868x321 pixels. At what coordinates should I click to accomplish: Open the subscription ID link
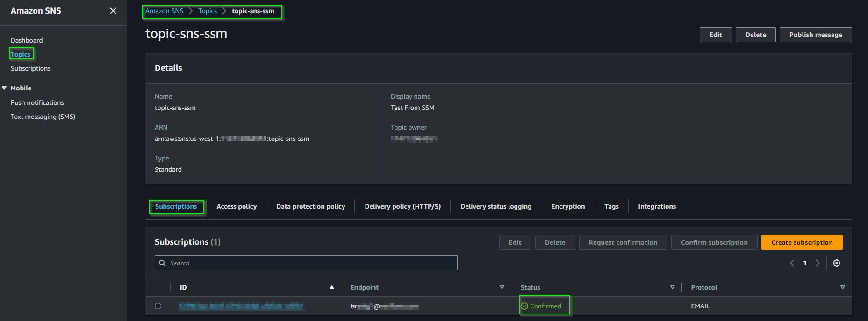pyautogui.click(x=242, y=306)
